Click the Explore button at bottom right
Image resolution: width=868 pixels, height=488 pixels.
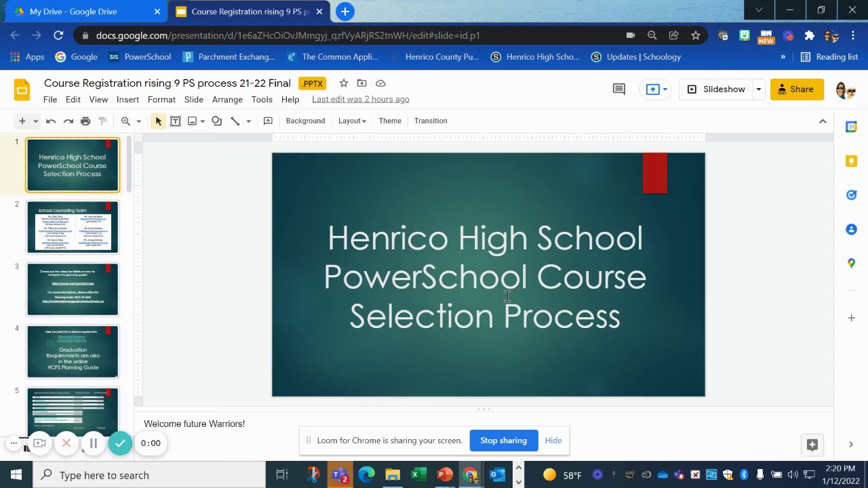pos(812,445)
